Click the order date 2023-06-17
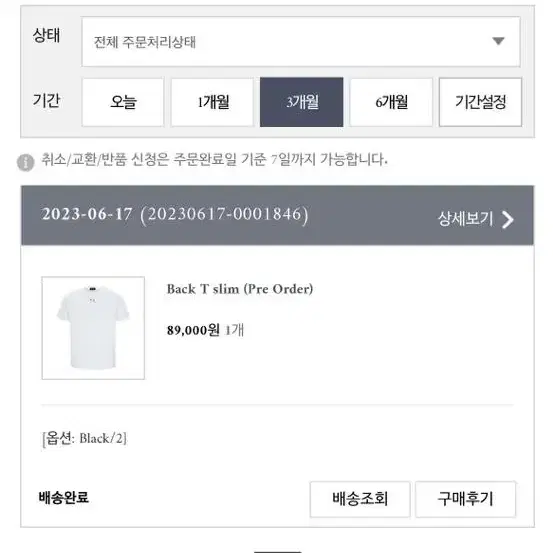This screenshot has height=553, width=553. [87, 214]
